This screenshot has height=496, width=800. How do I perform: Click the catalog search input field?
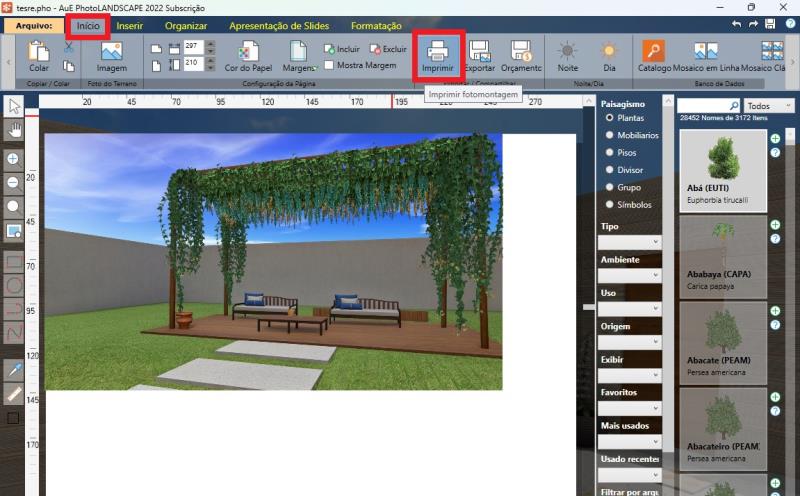[703, 106]
